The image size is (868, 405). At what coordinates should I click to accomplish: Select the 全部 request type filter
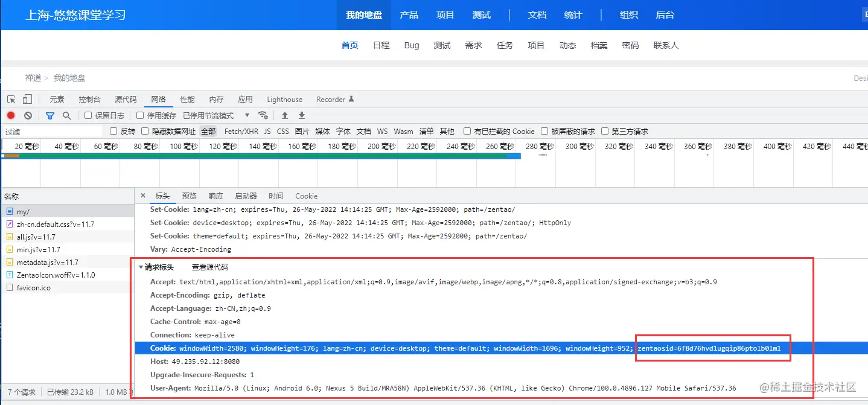pos(208,131)
